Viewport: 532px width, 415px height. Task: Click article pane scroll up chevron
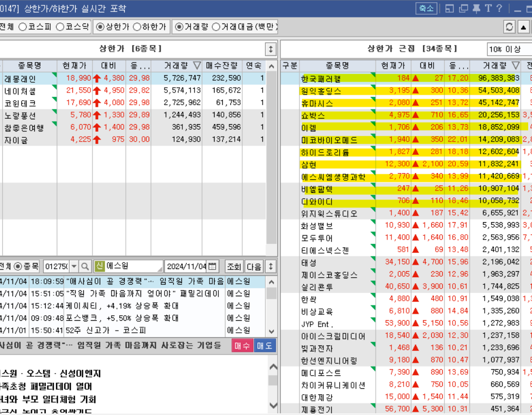(x=273, y=367)
